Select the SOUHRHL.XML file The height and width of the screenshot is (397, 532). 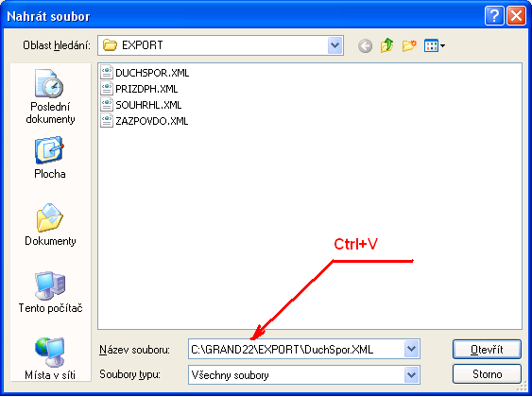(141, 105)
